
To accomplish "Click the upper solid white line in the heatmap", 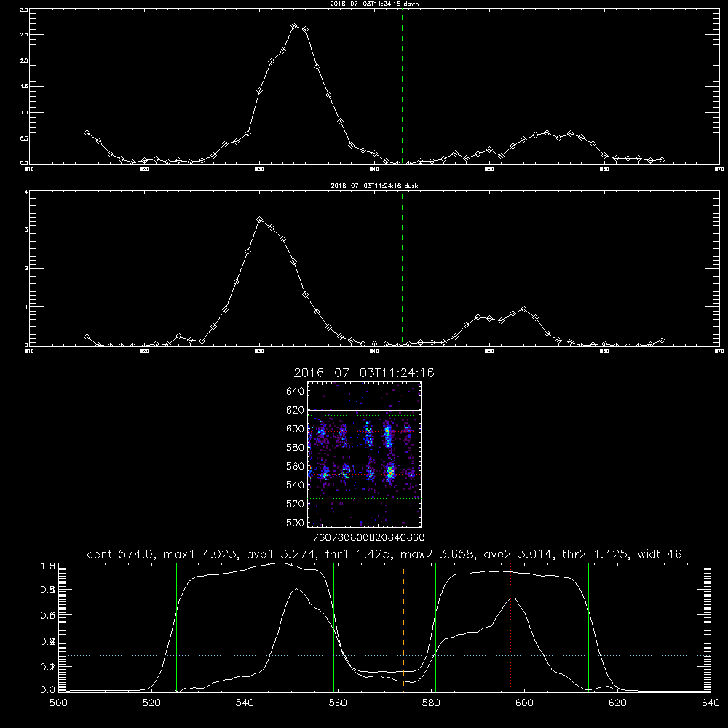I will (364, 410).
